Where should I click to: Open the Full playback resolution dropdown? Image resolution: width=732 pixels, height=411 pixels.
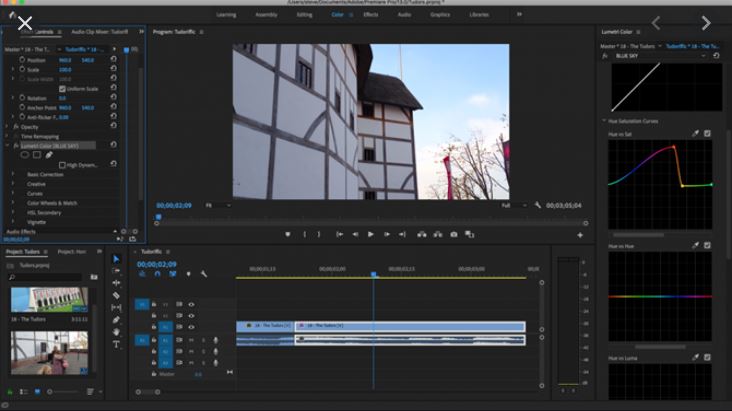514,205
